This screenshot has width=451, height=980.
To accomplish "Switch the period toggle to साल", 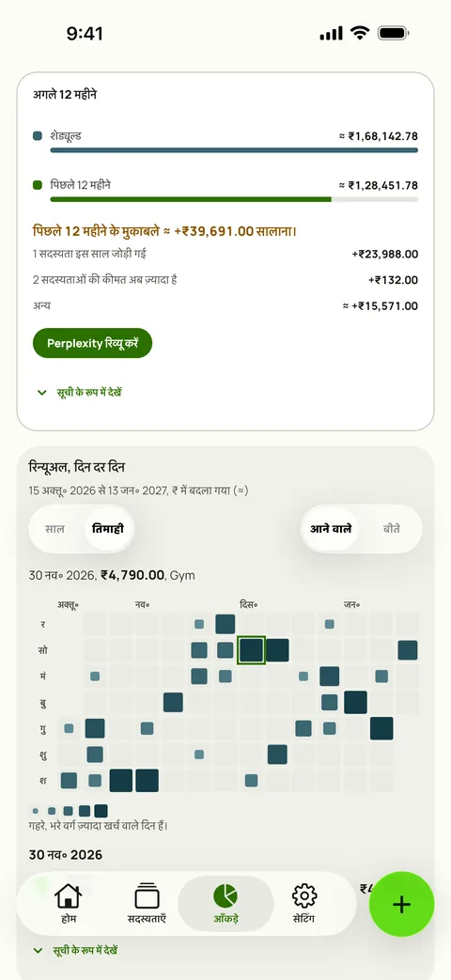I will (55, 529).
